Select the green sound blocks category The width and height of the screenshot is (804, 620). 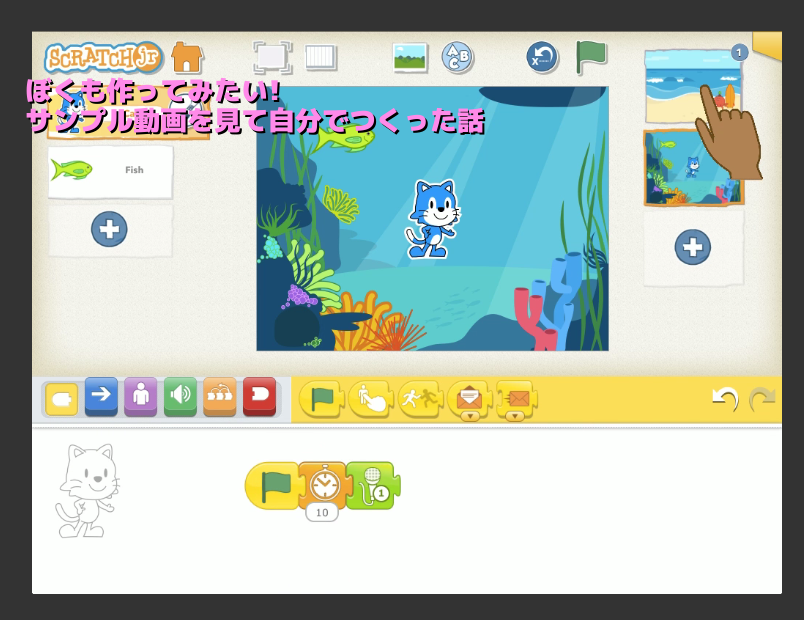180,396
